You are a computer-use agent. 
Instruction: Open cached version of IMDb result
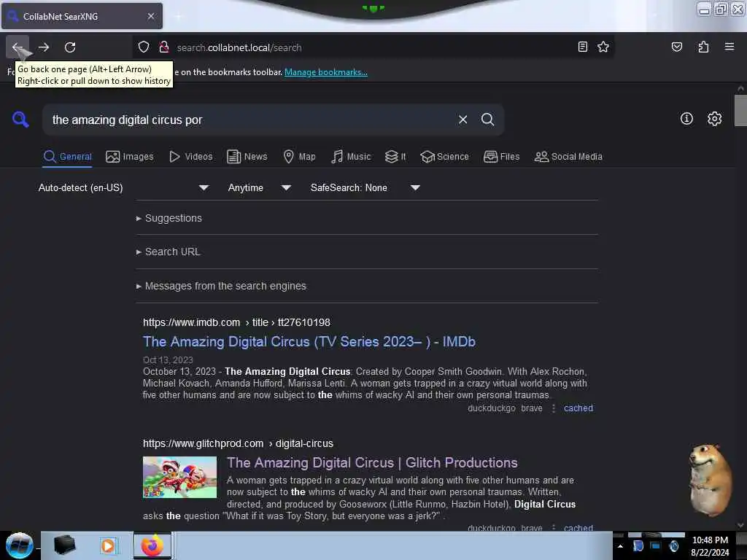(x=578, y=408)
